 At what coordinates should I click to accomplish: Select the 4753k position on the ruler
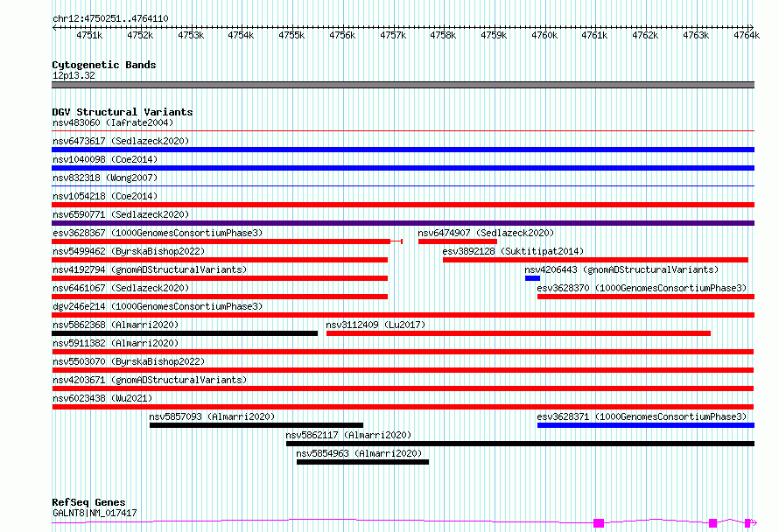coord(191,35)
